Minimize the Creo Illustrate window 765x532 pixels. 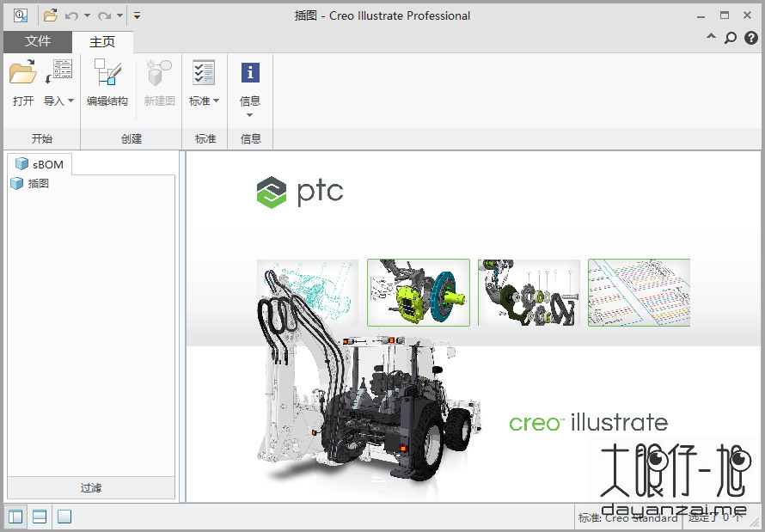tap(701, 15)
